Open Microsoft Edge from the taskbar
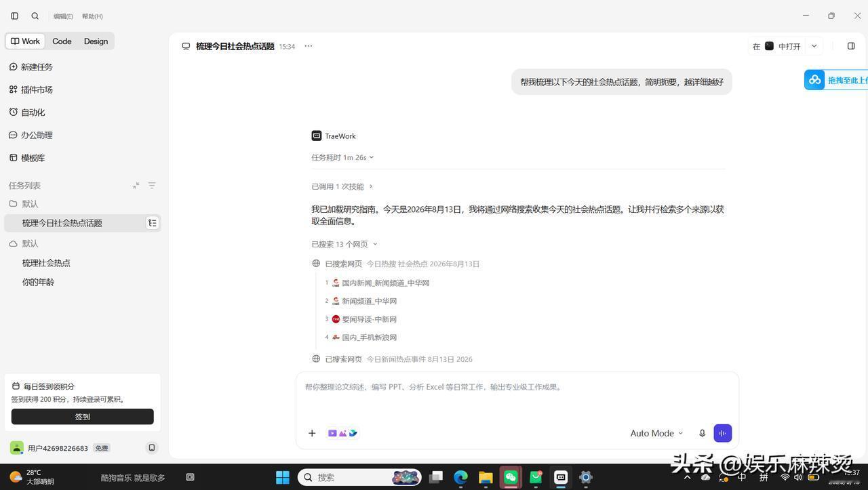The image size is (868, 490). tap(460, 477)
